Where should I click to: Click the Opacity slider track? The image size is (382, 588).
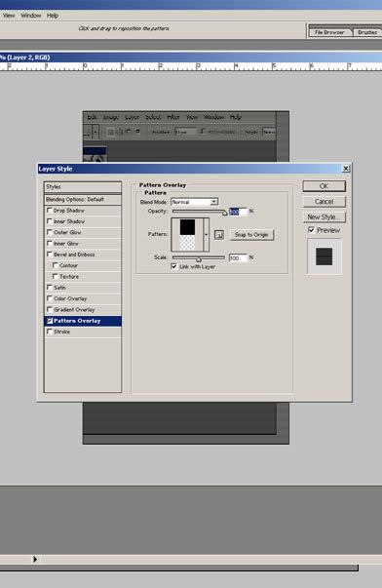click(x=199, y=212)
